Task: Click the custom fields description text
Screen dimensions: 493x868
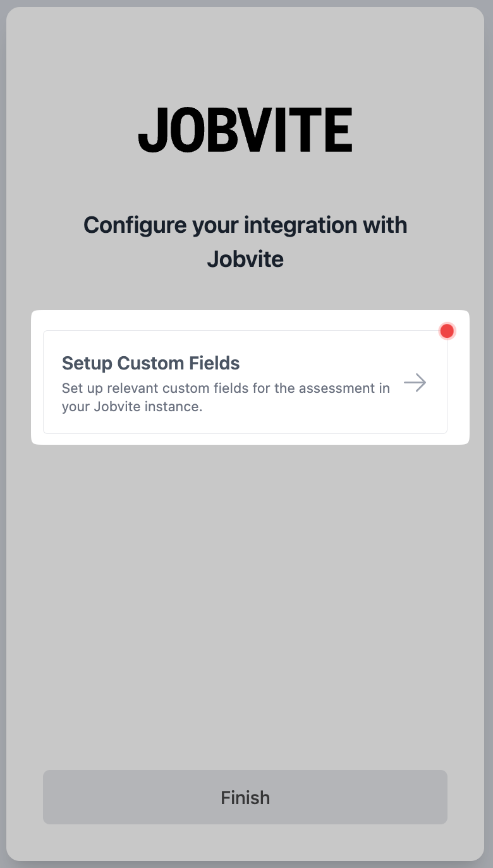Action: point(226,397)
